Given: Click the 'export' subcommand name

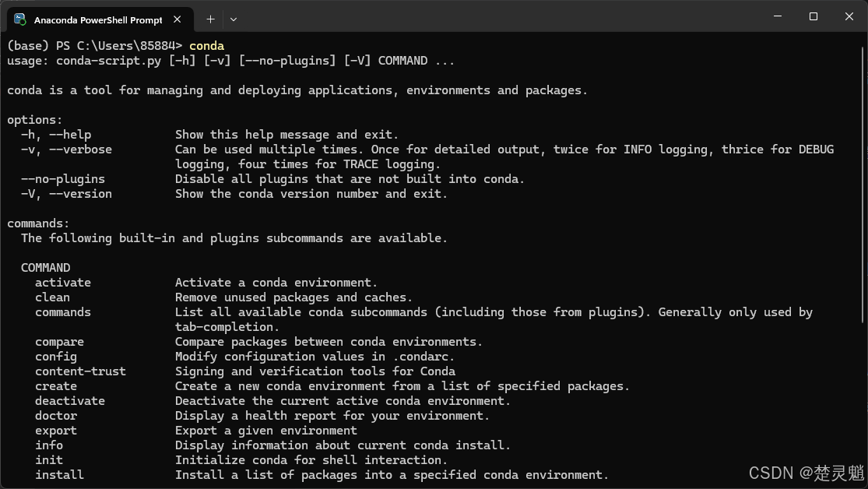Looking at the screenshot, I should [56, 431].
